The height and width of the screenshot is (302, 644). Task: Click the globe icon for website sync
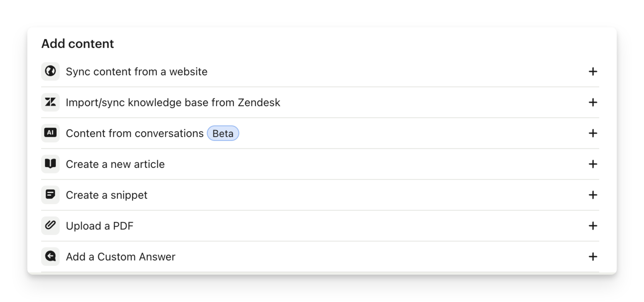(50, 71)
